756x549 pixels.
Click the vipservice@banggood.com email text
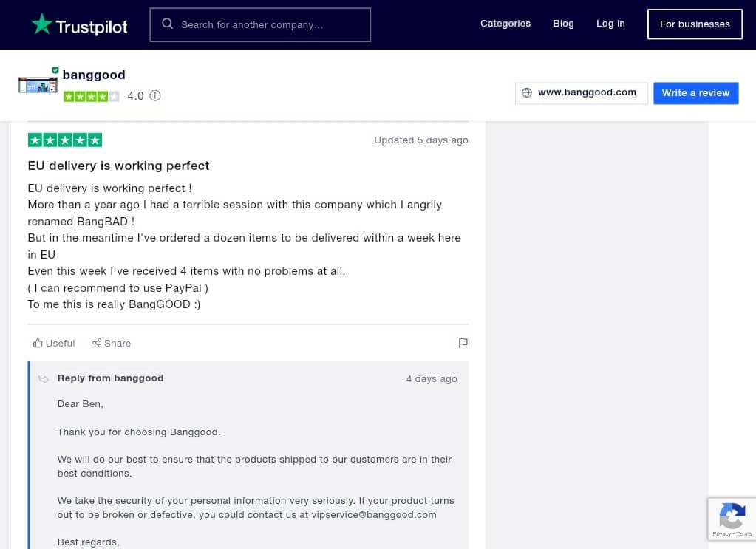point(374,515)
